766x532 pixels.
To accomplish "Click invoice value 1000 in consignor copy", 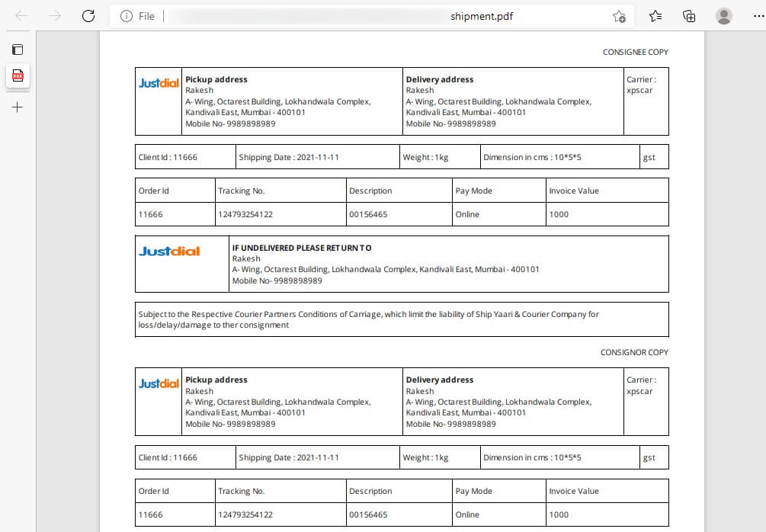I will (x=559, y=514).
